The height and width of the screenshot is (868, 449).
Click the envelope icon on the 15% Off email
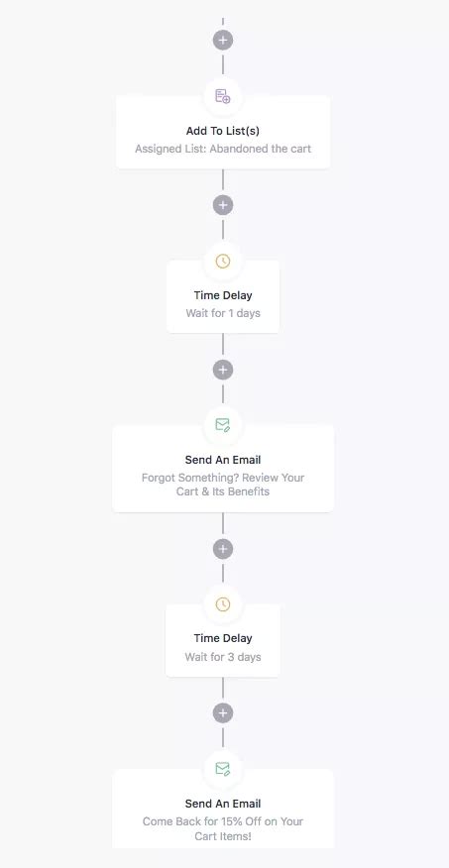tap(223, 769)
